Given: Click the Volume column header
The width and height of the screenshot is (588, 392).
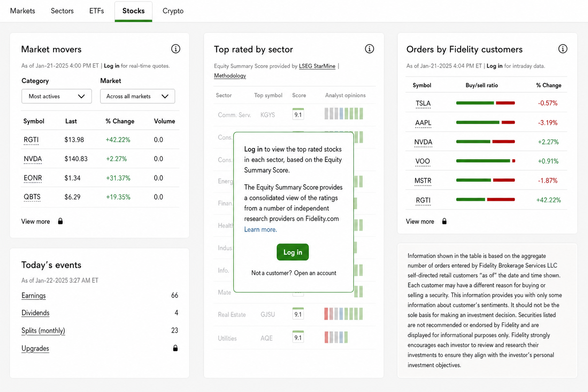Looking at the screenshot, I should click(164, 121).
